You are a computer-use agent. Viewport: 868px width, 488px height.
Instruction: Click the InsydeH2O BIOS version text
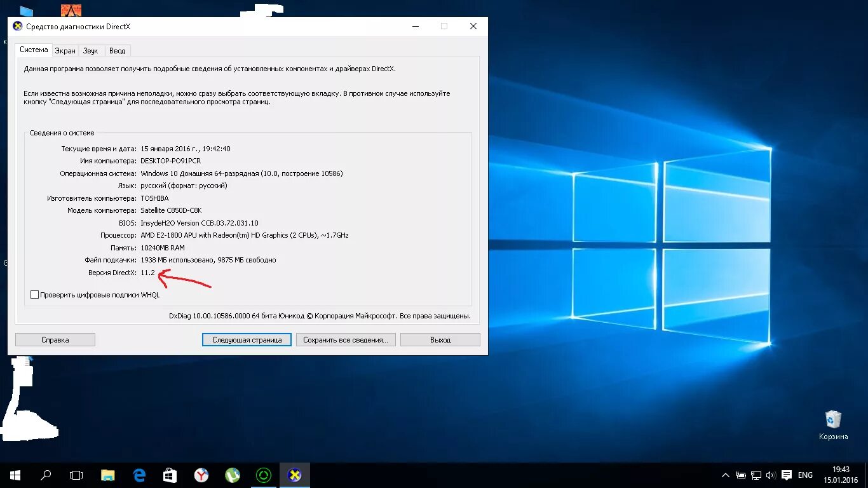pos(200,223)
